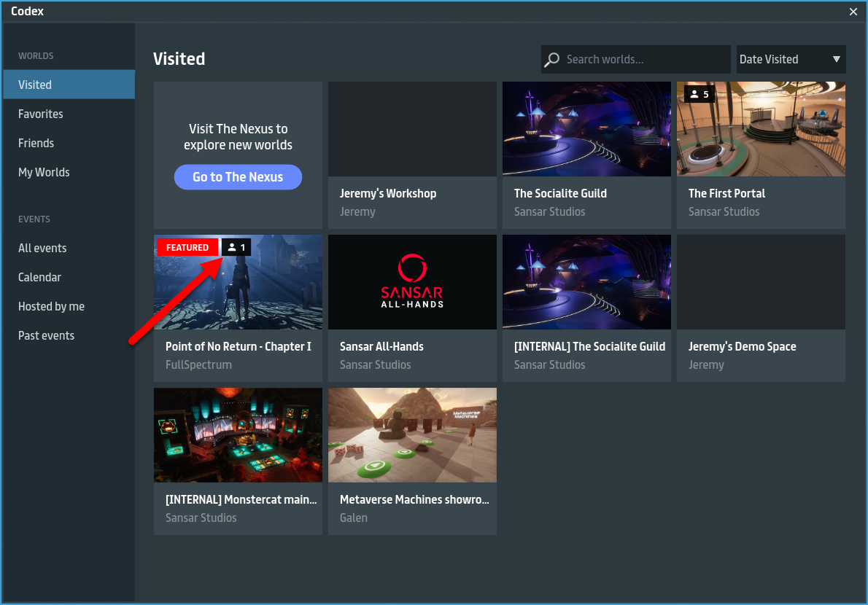Image resolution: width=868 pixels, height=605 pixels.
Task: Open My Worlds in the sidebar
Action: coord(44,172)
